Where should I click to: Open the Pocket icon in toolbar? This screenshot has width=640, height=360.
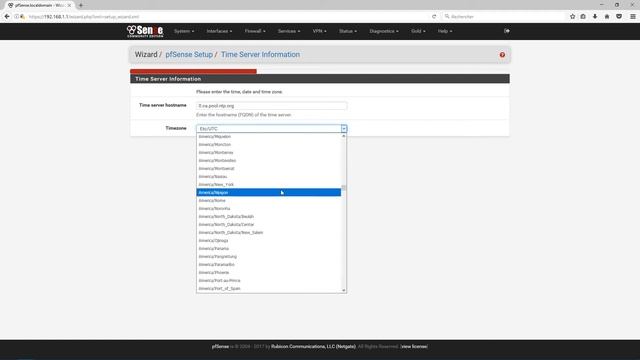619,17
